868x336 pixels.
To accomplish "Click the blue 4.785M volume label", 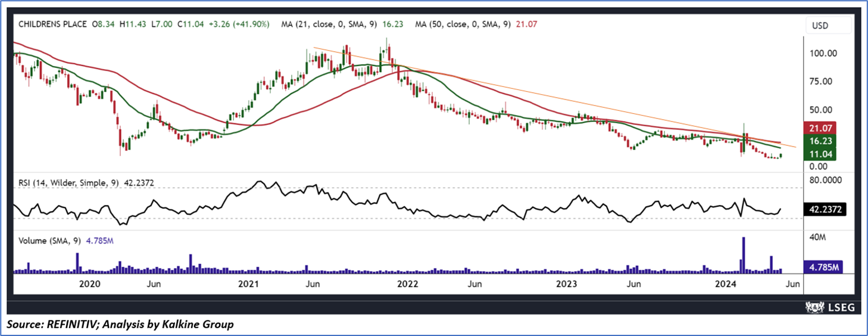I will click(x=823, y=267).
